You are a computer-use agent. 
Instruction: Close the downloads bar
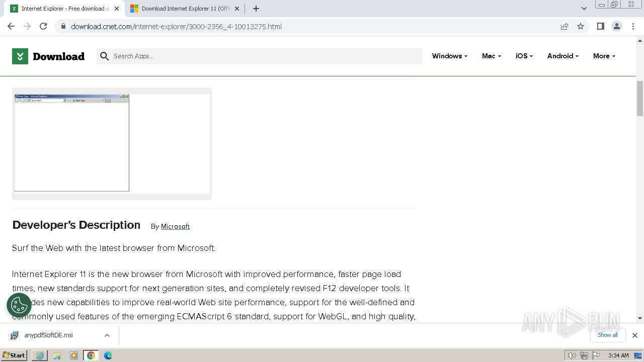pos(635,335)
